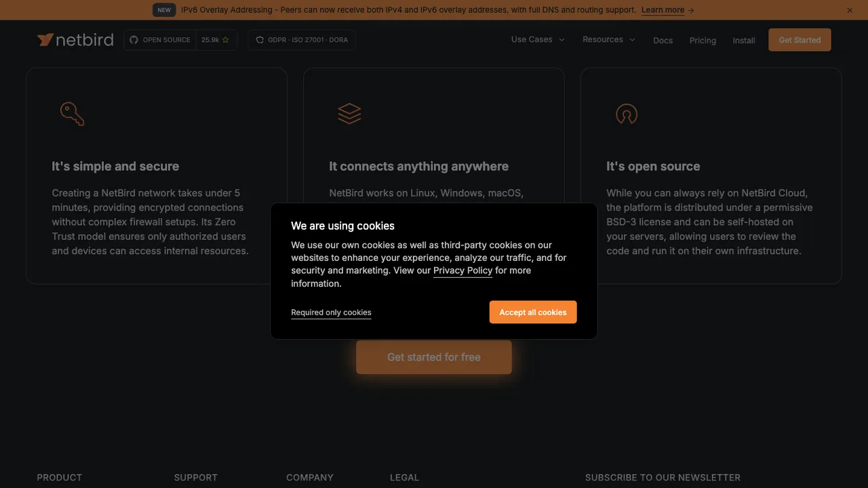Click the "It's open source" heading

point(653,166)
